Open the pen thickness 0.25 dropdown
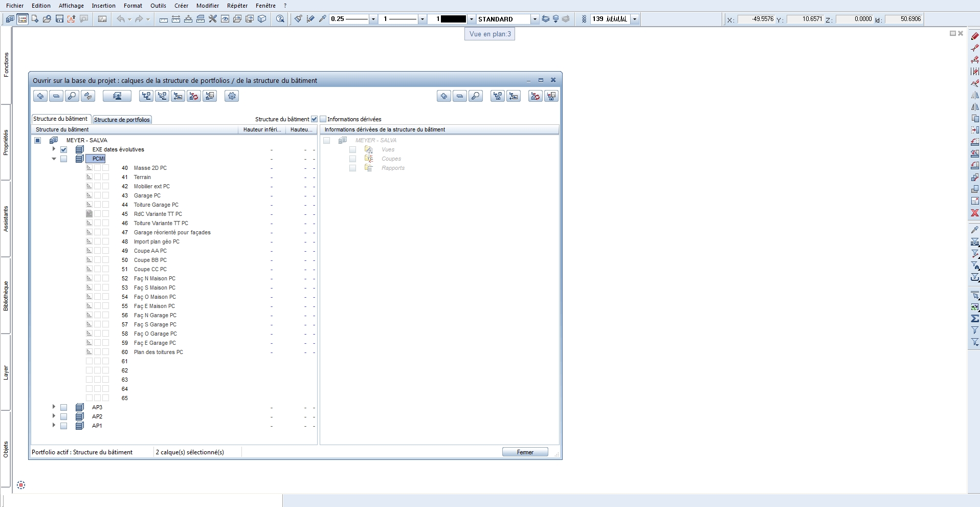This screenshot has width=980, height=507. (x=373, y=19)
